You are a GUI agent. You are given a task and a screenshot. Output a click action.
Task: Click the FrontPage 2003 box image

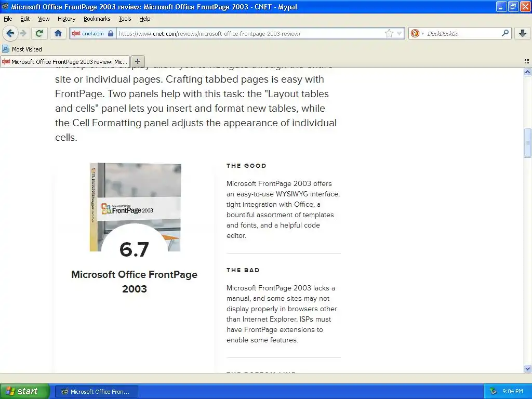pos(136,207)
